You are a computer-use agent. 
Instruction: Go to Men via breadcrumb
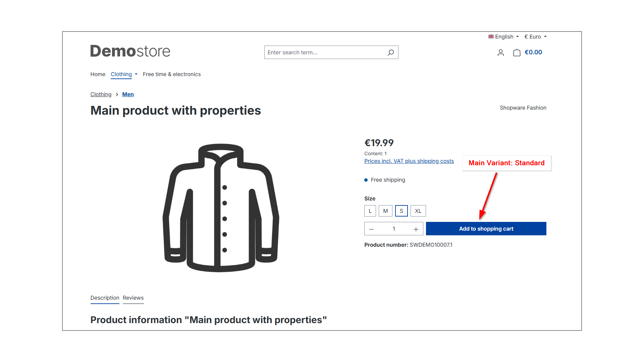[128, 94]
